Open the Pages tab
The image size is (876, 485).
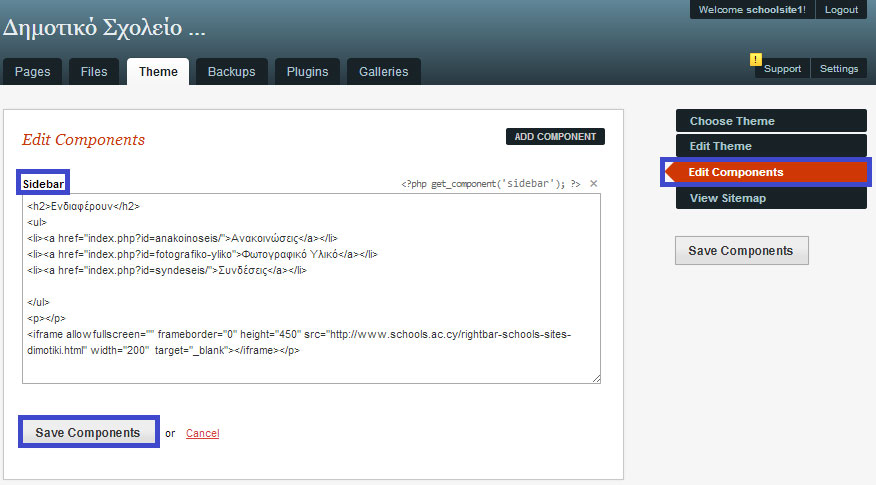tap(33, 72)
